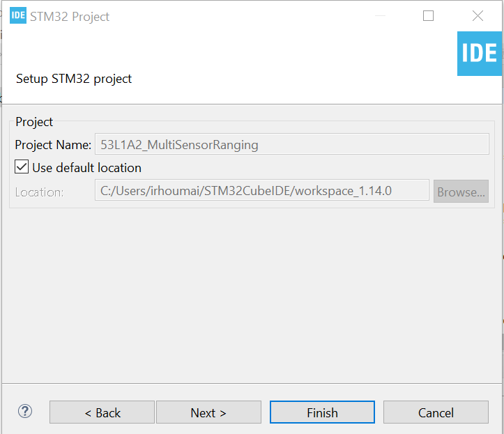This screenshot has width=504, height=434.
Task: Click the 'Project' group box title
Action: point(34,122)
